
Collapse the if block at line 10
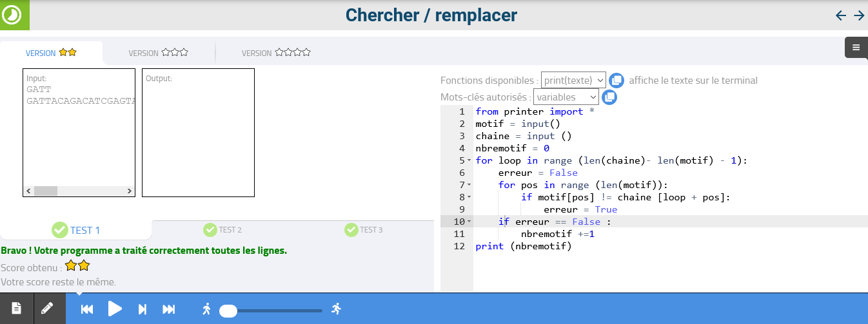pyautogui.click(x=469, y=222)
